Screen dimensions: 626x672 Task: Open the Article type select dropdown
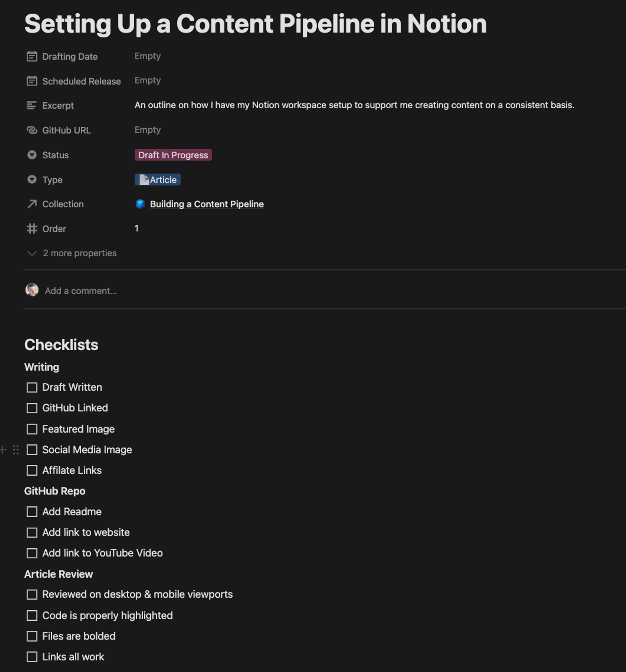pos(157,180)
